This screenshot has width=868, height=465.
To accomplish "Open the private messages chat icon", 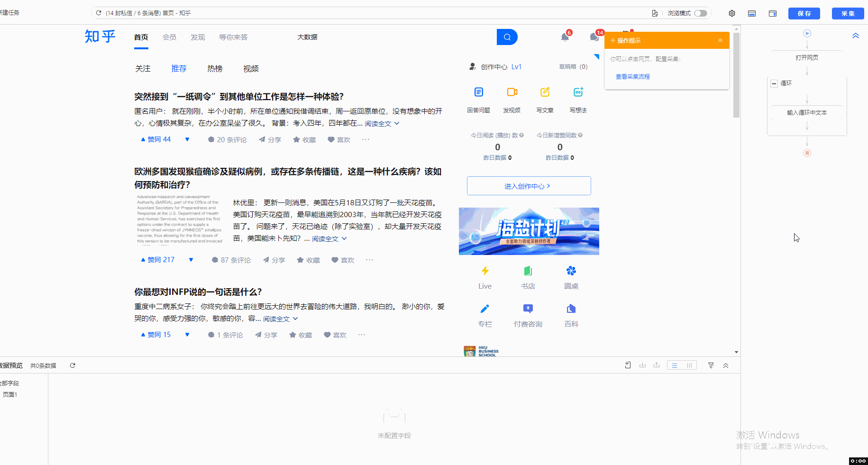I will pos(594,37).
